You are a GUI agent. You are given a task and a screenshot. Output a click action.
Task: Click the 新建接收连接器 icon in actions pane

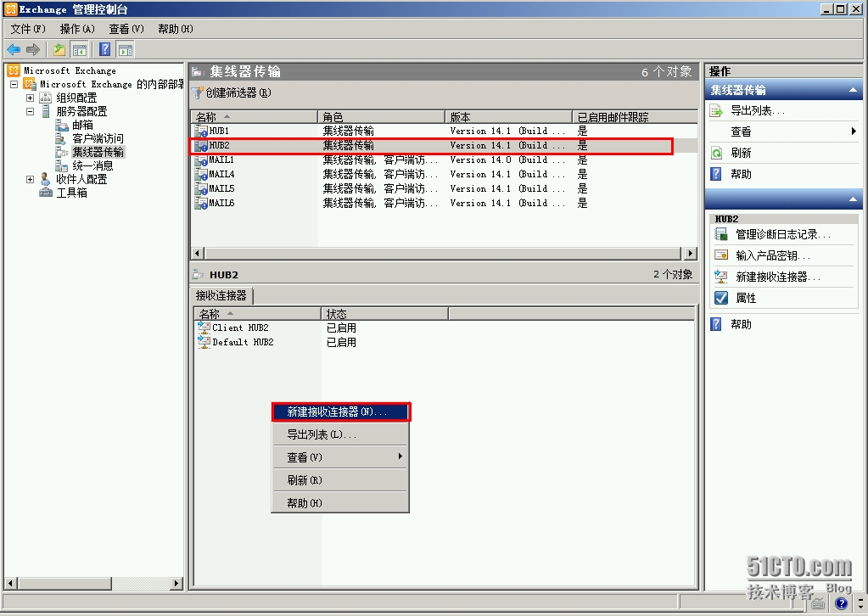click(720, 277)
